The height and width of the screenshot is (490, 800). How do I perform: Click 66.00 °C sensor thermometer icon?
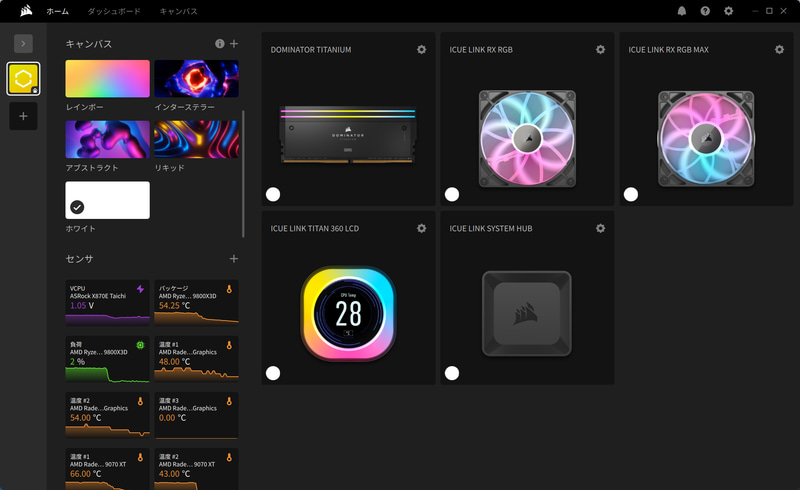[x=140, y=457]
